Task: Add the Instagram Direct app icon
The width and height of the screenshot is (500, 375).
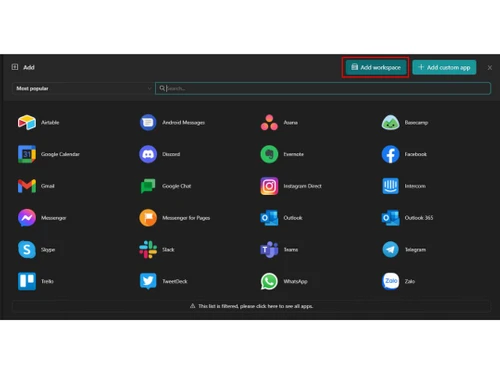Action: [x=269, y=186]
